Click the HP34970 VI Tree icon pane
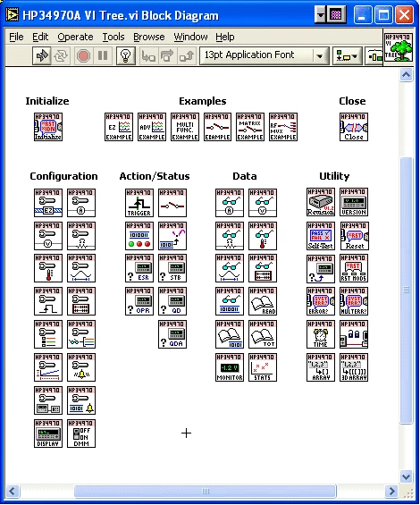 click(398, 47)
